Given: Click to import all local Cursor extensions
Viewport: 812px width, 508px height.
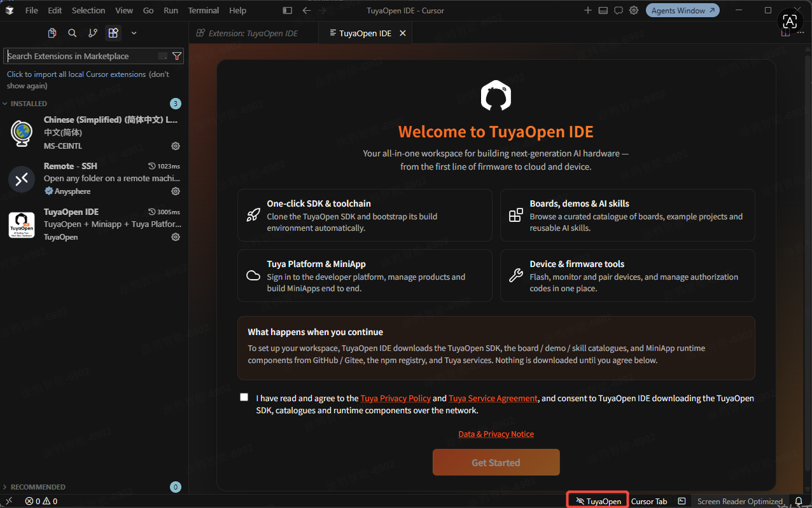Looking at the screenshot, I should coord(76,74).
